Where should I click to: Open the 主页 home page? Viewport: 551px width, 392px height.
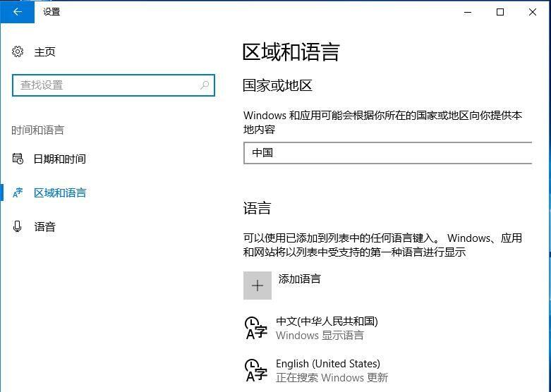[x=44, y=52]
